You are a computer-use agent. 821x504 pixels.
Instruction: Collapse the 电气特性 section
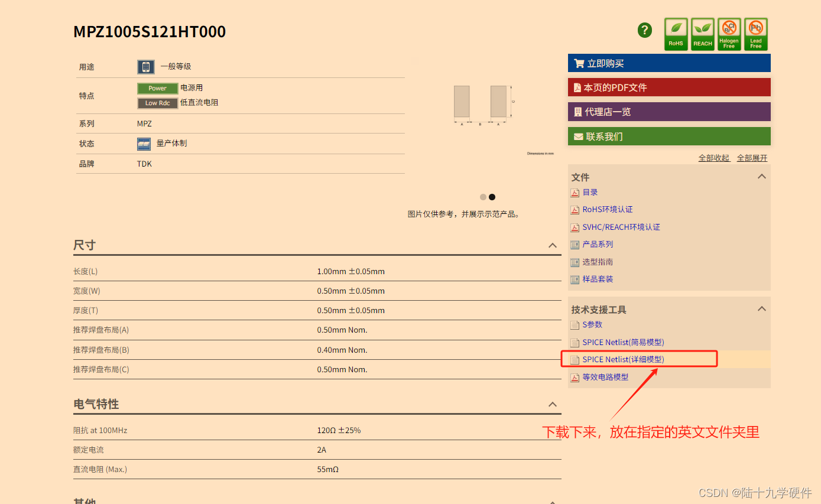click(x=553, y=404)
